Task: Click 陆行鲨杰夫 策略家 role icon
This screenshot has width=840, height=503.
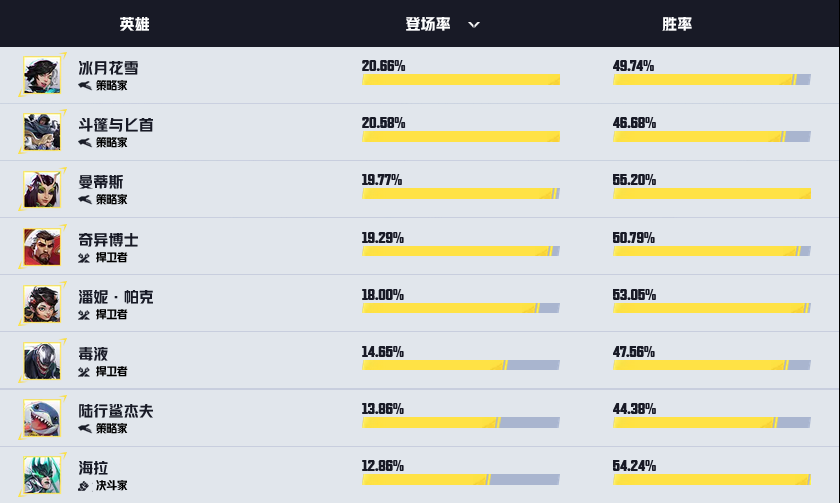Action: click(x=85, y=429)
